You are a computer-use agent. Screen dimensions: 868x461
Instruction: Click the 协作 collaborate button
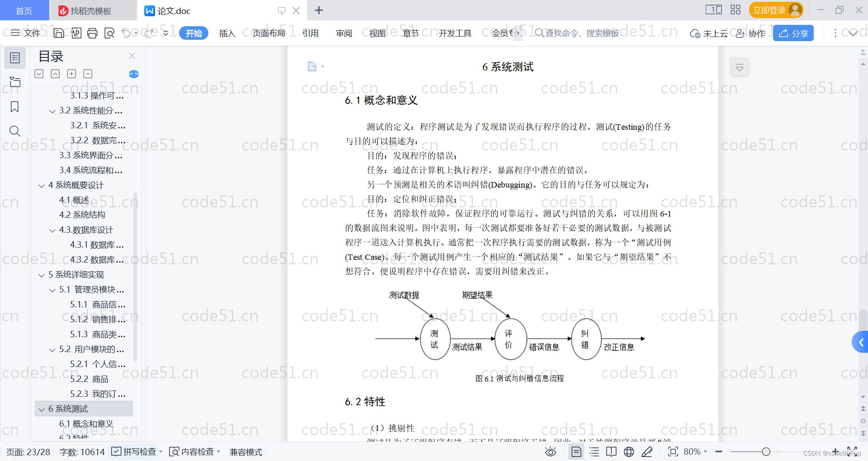(x=750, y=33)
